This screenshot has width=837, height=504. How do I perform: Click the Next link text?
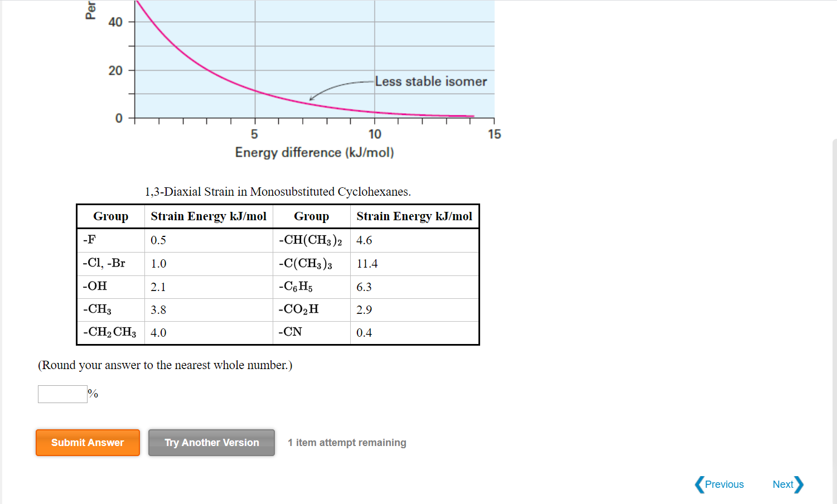(783, 484)
